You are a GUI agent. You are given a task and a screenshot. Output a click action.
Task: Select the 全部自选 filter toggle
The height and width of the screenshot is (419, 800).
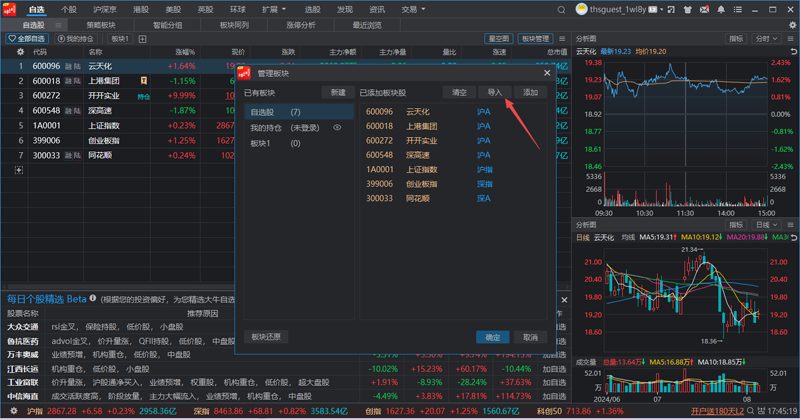27,38
